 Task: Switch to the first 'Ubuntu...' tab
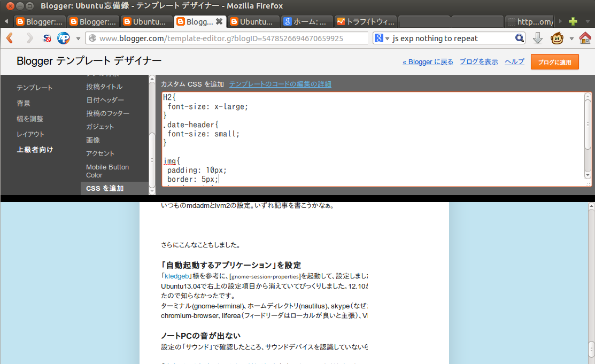tap(146, 21)
